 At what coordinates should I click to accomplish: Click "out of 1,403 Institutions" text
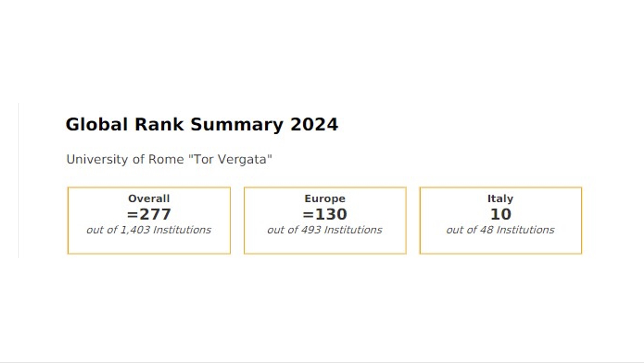(149, 230)
